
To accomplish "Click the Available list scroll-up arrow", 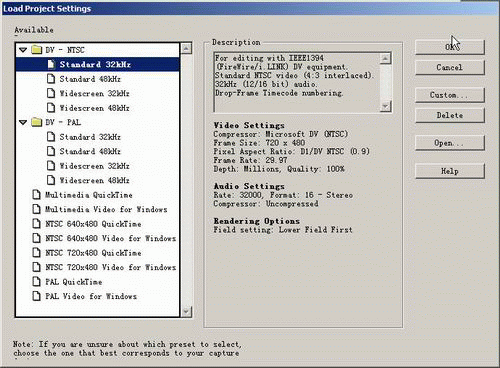I will coord(186,49).
